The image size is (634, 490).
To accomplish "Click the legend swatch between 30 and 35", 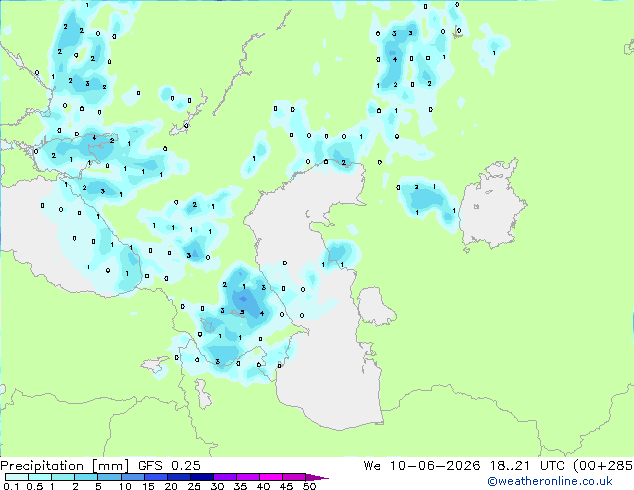I will tap(224, 477).
